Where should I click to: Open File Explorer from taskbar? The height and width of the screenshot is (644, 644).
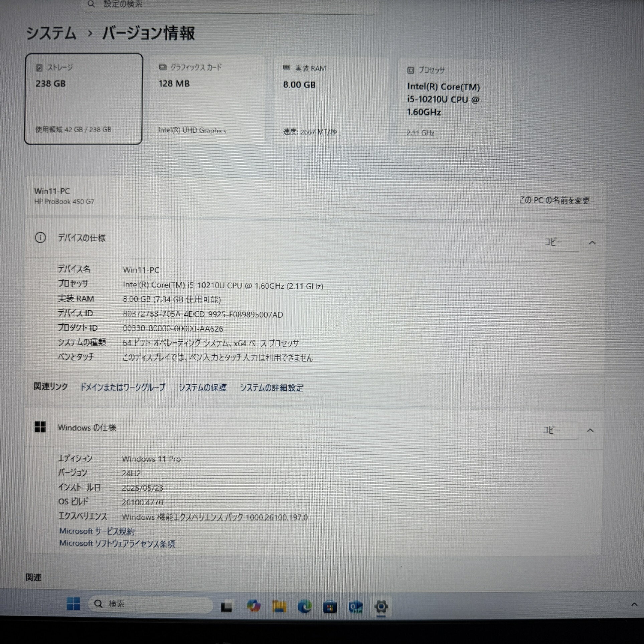pyautogui.click(x=279, y=606)
